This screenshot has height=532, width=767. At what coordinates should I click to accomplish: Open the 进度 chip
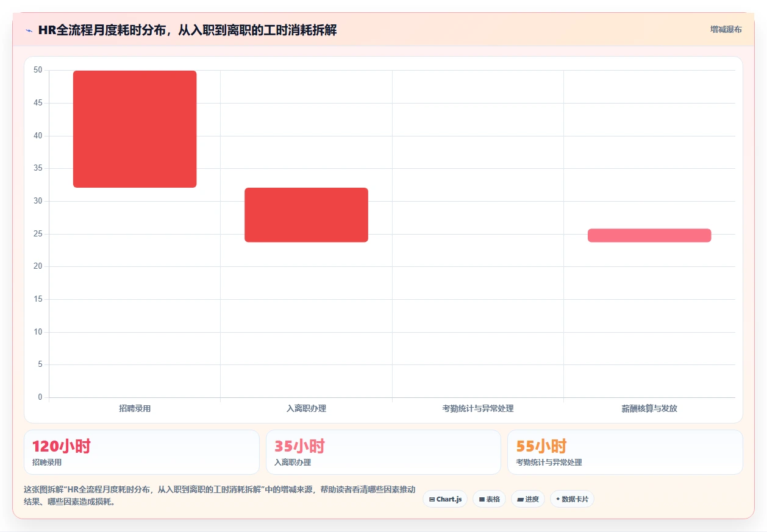[528, 499]
